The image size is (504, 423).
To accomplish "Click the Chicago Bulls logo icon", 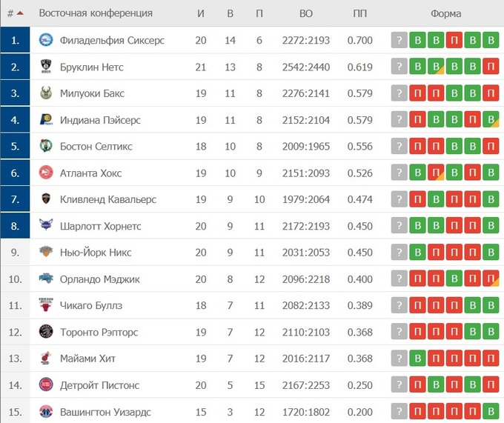I will (x=46, y=305).
